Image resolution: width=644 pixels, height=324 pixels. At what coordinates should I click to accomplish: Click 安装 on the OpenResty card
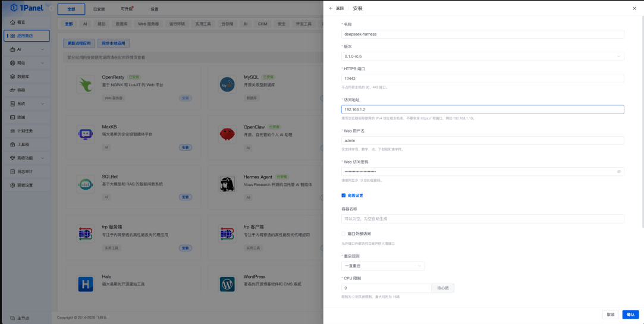pos(186,98)
